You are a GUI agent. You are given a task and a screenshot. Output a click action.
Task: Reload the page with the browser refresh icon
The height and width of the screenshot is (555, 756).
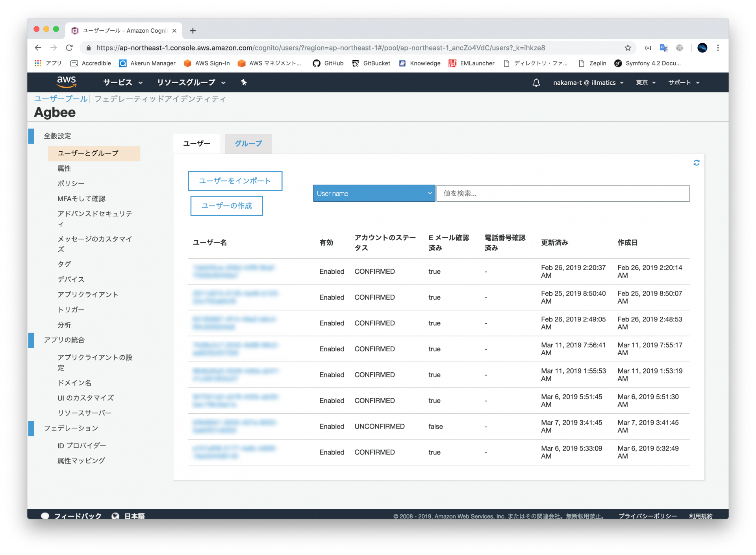tap(69, 48)
